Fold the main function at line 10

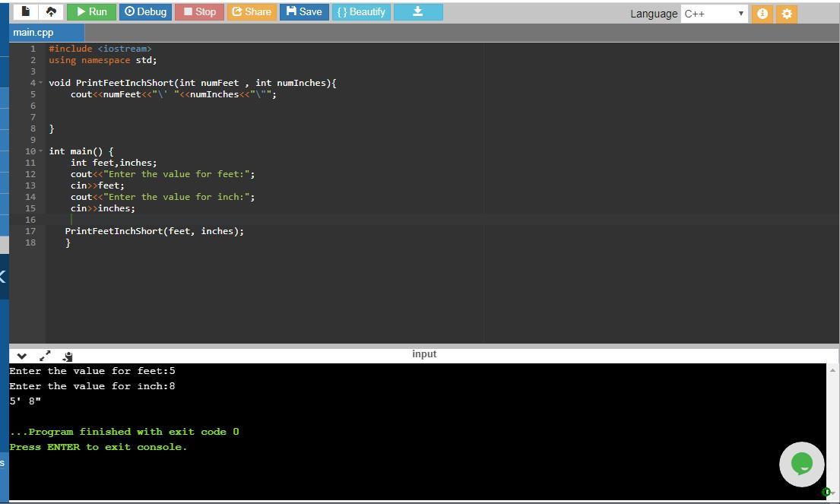pos(41,151)
